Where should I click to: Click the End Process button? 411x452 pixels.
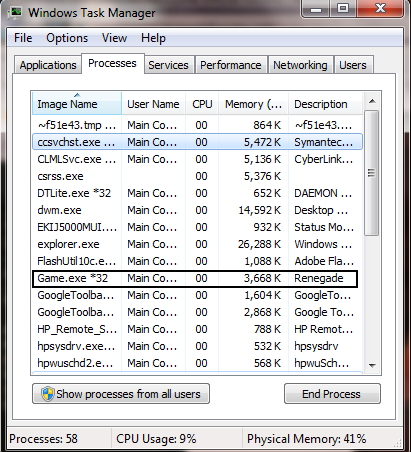332,394
